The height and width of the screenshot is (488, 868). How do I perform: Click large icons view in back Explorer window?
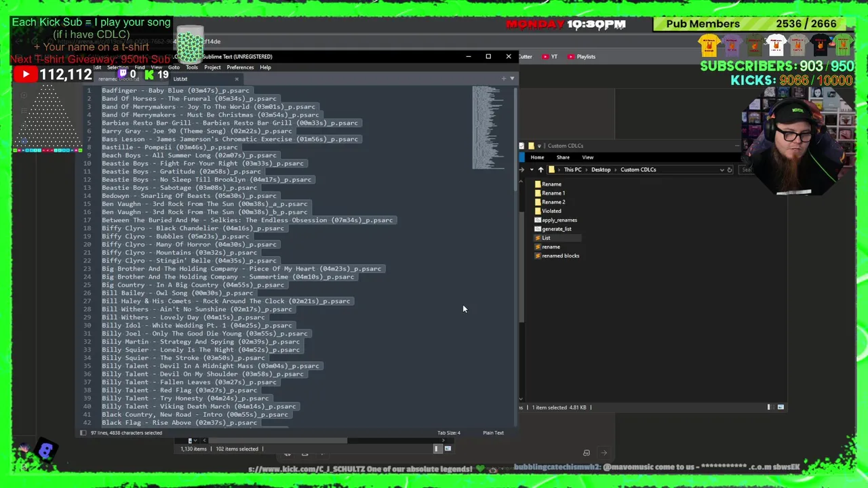(x=448, y=449)
